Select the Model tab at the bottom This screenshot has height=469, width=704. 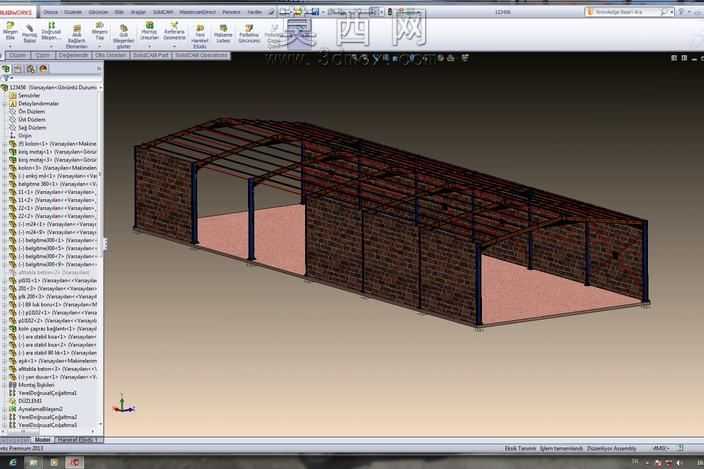tap(43, 440)
